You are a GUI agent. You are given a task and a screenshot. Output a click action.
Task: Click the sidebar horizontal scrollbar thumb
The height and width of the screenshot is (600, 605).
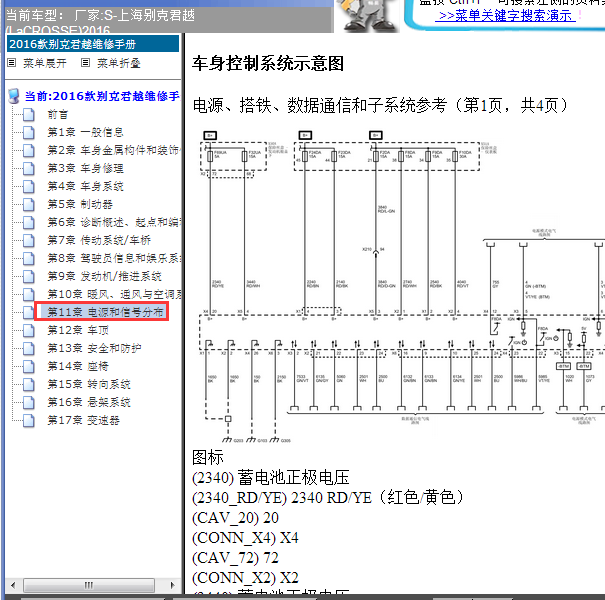(89, 585)
